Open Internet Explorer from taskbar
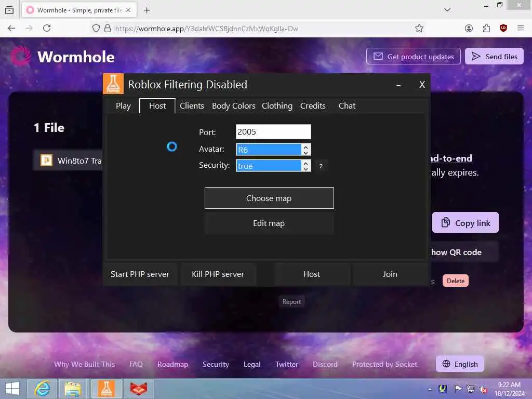Viewport: 532px width, 399px height. pos(43,389)
